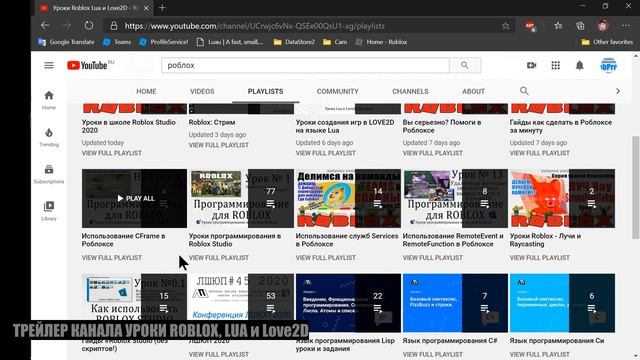This screenshot has width=640, height=360.
Task: Open the C# playlist thumbnail with 7 videos
Action: pyautogui.click(x=455, y=303)
